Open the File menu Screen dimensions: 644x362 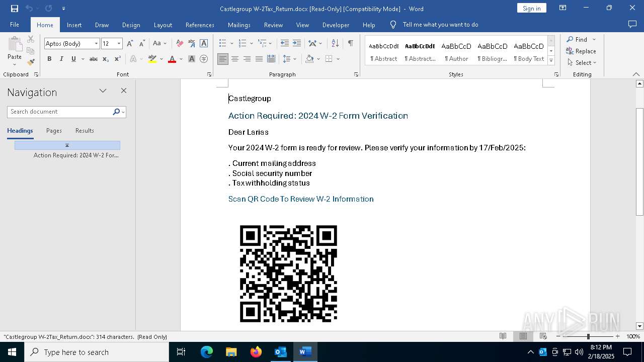click(x=15, y=25)
